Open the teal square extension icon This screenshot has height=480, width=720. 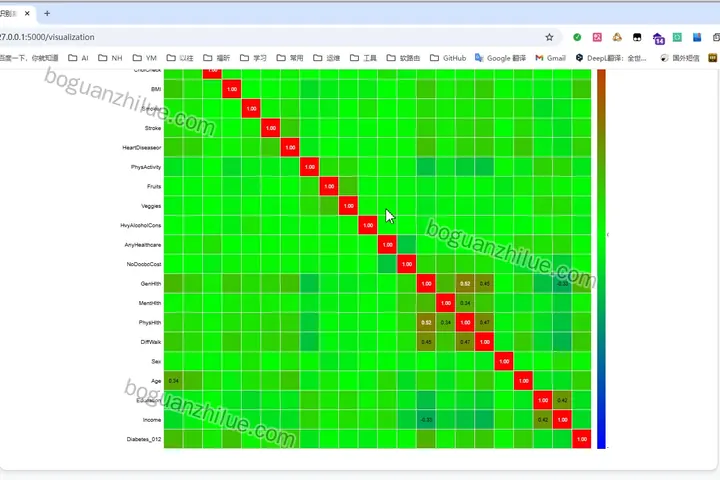tap(677, 37)
